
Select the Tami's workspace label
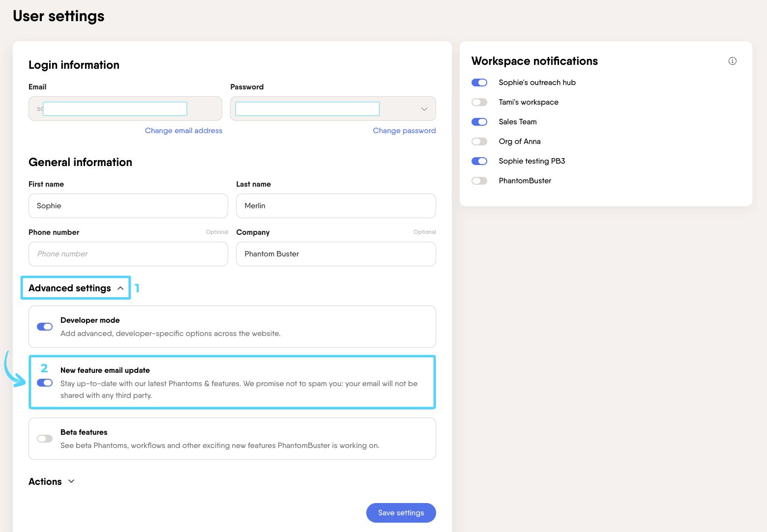[x=529, y=102]
